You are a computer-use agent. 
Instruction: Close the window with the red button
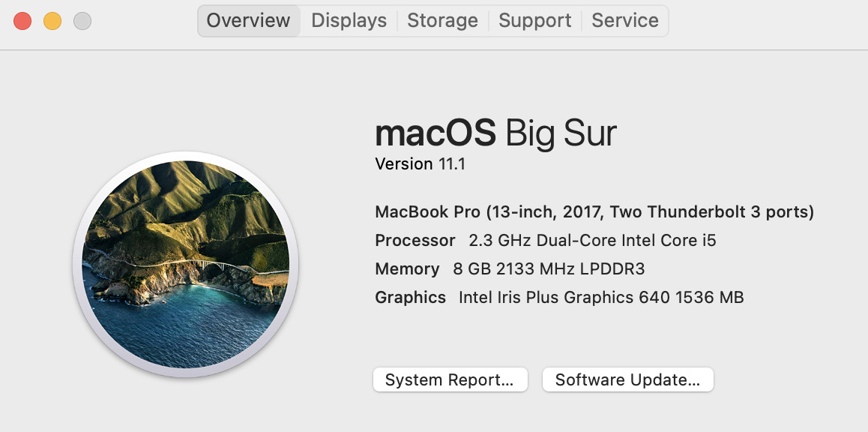22,22
